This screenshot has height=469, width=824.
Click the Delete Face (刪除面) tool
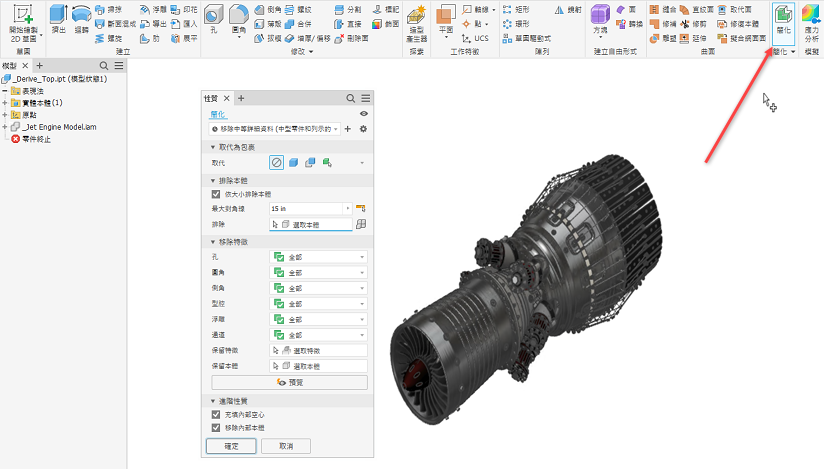pyautogui.click(x=352, y=38)
